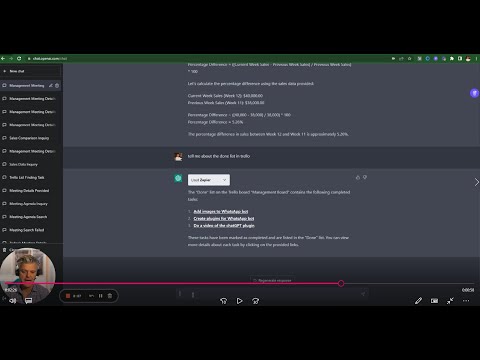Start a New chat
The width and height of the screenshot is (480, 360).
point(31,71)
